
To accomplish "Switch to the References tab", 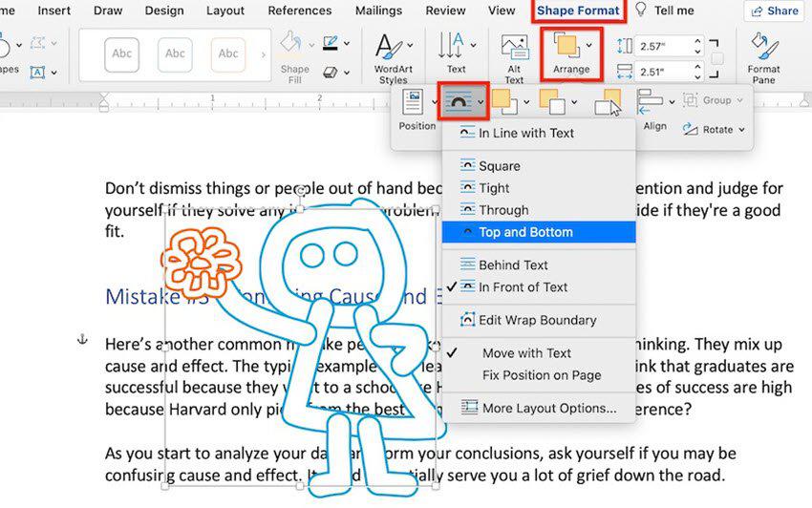I will tap(299, 11).
